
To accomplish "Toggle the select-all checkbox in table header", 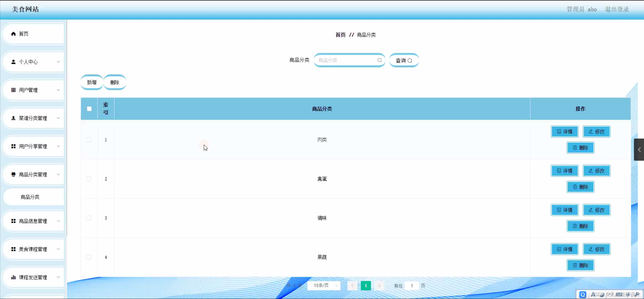I will pos(89,109).
